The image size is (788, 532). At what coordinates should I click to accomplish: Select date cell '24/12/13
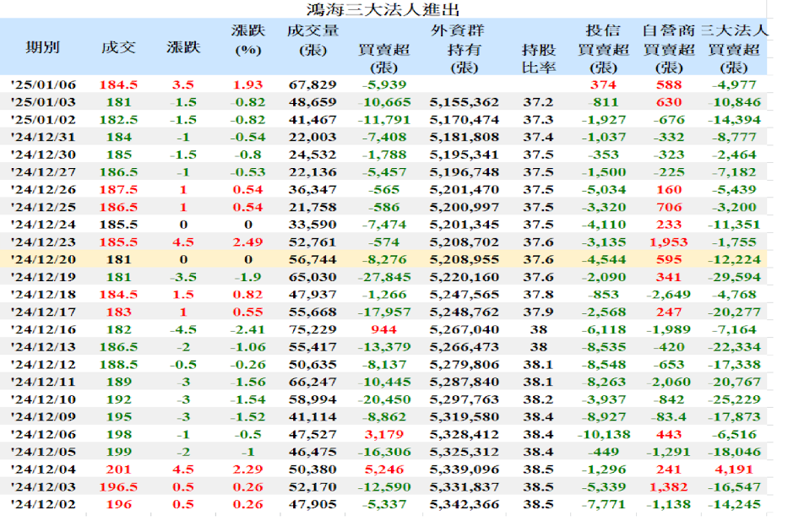(43, 347)
